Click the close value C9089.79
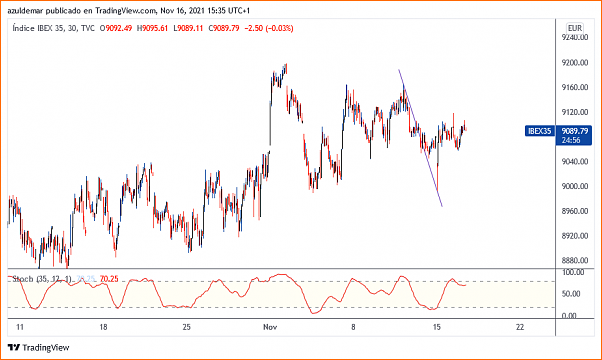 [223, 28]
